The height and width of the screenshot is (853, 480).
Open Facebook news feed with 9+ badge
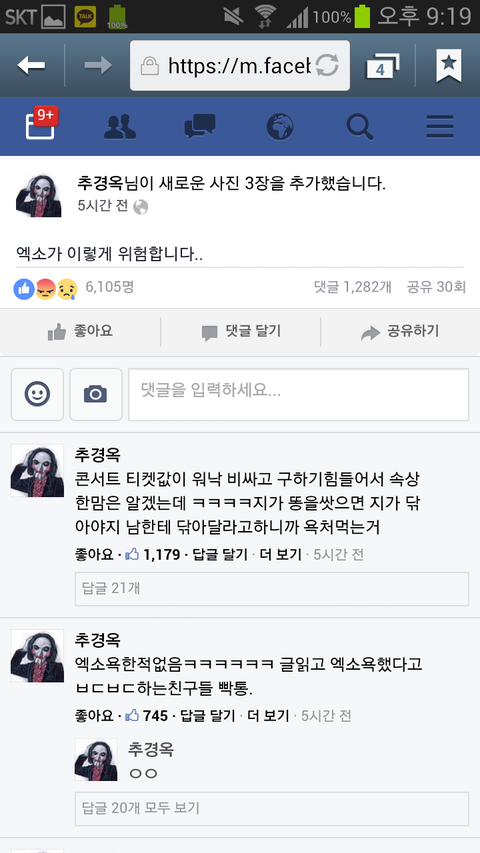coord(41,125)
